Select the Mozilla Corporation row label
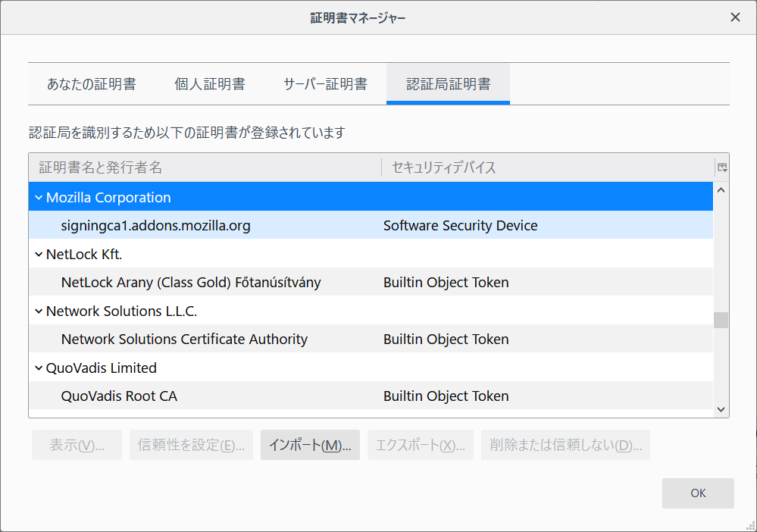Screen dimensions: 757x532 [x=108, y=198]
